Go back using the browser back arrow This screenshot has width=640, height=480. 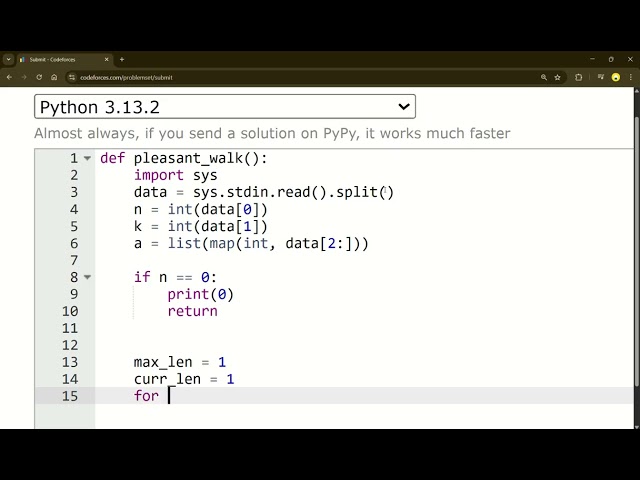[9, 77]
